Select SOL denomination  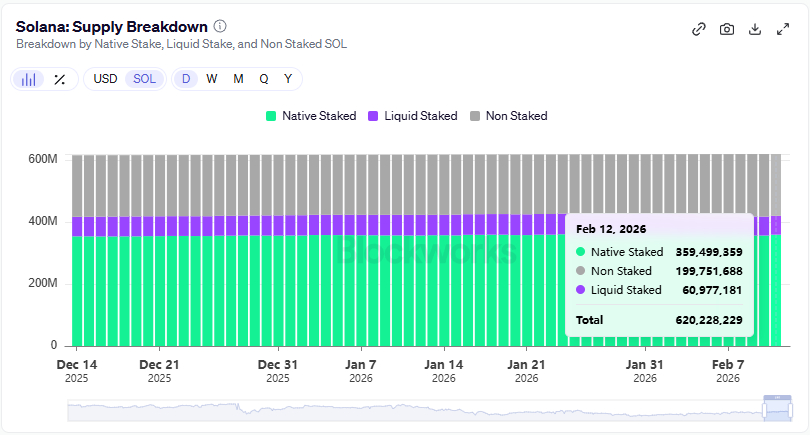pyautogui.click(x=145, y=79)
